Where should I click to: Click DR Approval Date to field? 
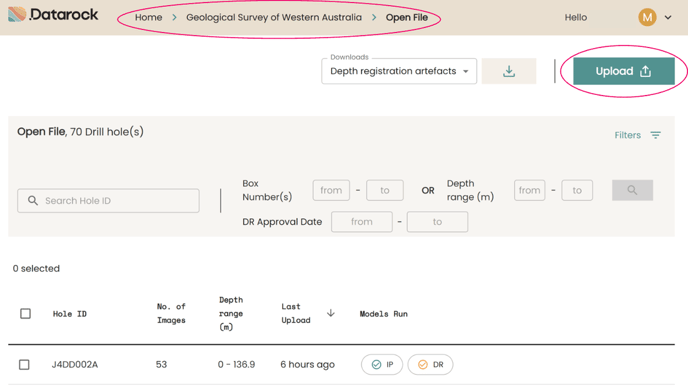click(x=437, y=222)
